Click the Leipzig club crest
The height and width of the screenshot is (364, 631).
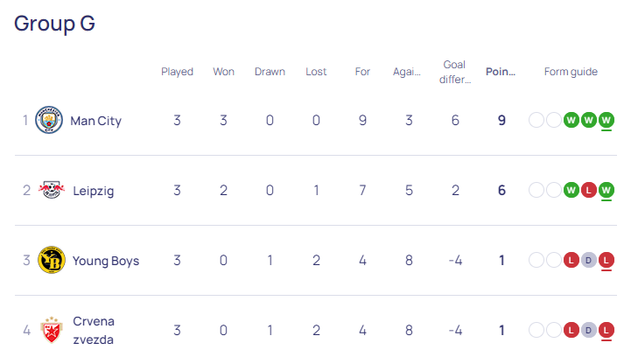click(x=52, y=190)
